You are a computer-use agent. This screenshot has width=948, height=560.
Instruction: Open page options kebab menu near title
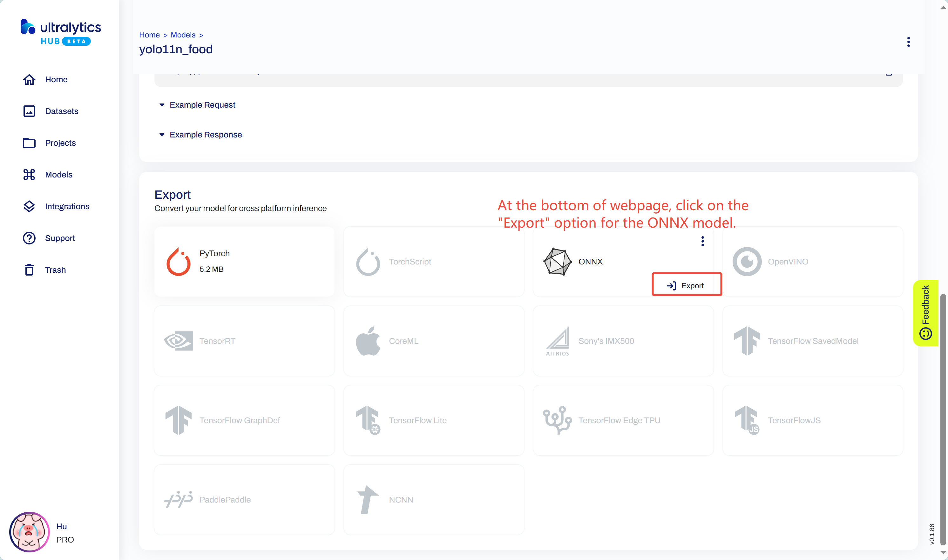(908, 42)
